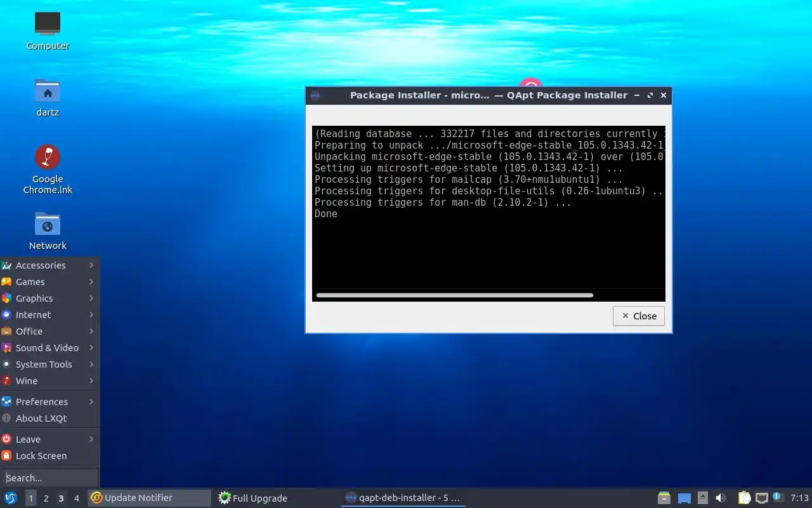Maximize the QApt Package Installer window

point(650,95)
